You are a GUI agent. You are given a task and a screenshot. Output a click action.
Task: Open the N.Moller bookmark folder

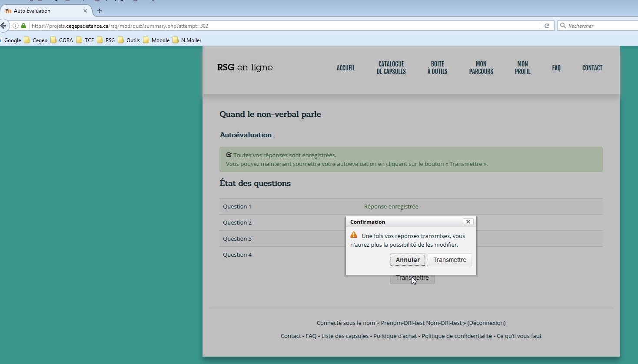click(x=187, y=40)
